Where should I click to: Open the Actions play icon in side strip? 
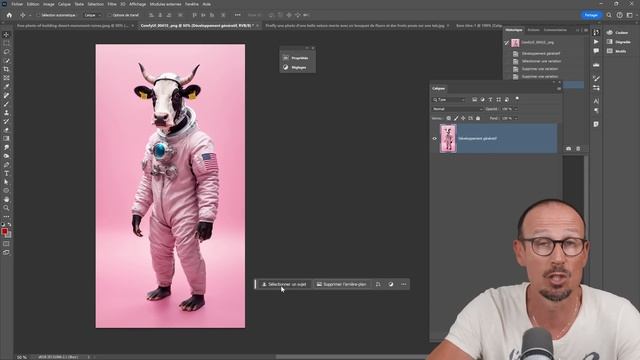coord(596,42)
